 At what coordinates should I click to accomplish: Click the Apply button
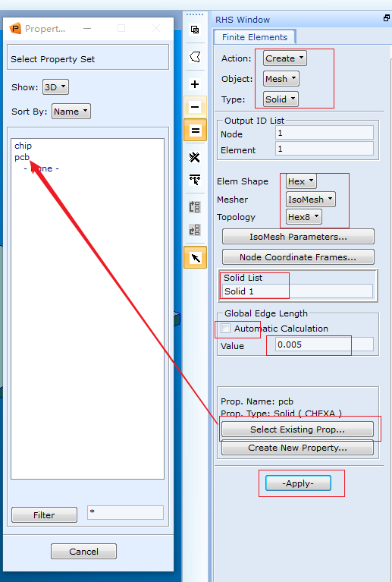click(298, 483)
